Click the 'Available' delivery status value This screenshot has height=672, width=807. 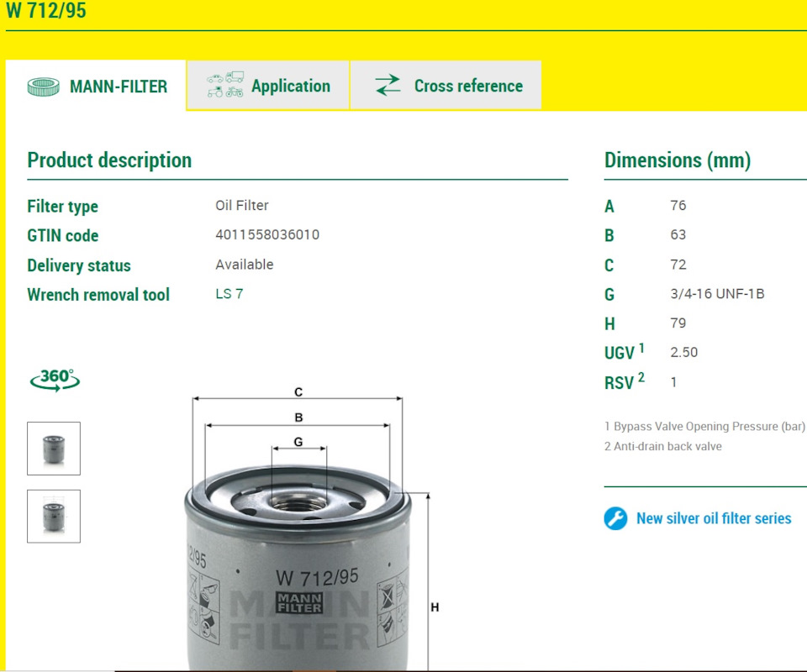(x=245, y=265)
